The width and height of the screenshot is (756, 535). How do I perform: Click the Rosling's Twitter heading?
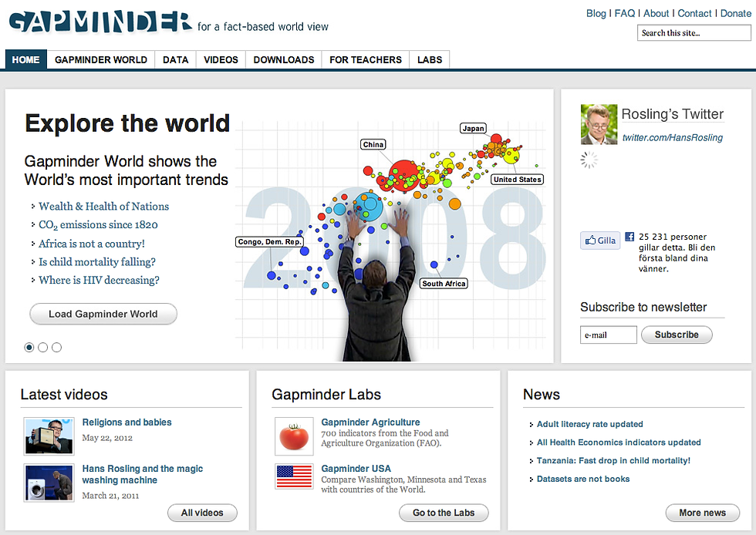(x=673, y=114)
